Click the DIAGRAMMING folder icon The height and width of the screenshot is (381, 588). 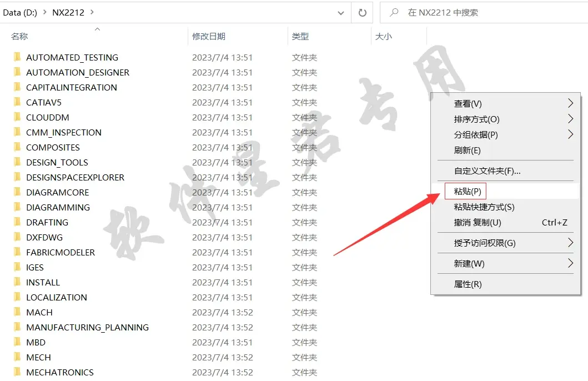(17, 207)
